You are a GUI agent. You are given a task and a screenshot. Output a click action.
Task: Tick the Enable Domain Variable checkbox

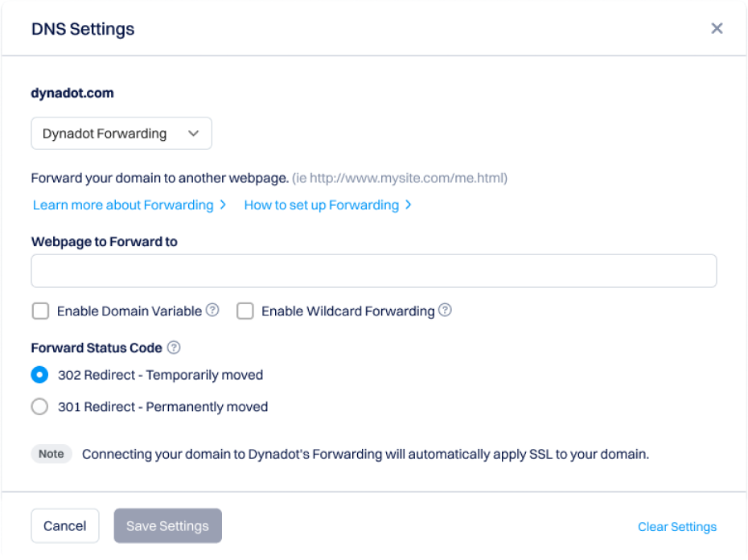(40, 311)
